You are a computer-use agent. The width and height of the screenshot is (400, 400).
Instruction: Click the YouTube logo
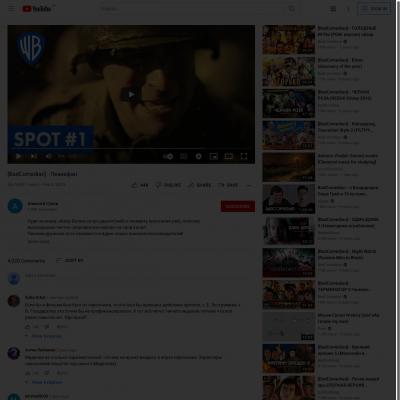pos(37,9)
